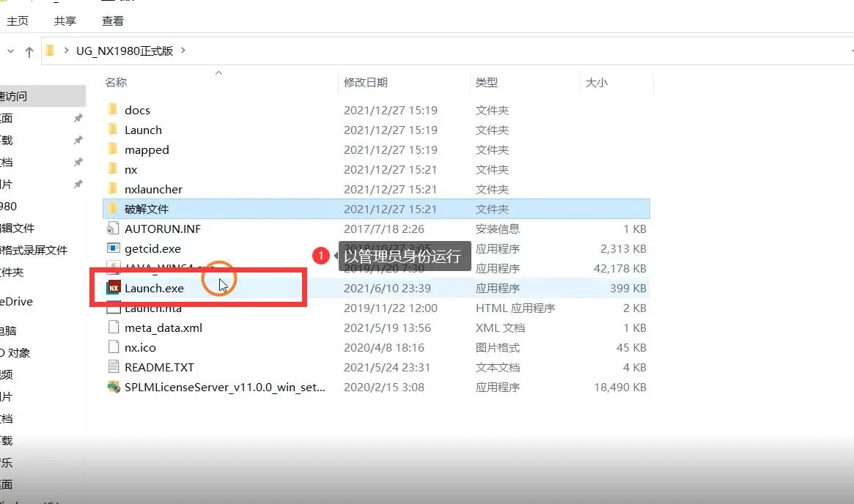Click the 4 KB size of README.TXT

pyautogui.click(x=635, y=368)
